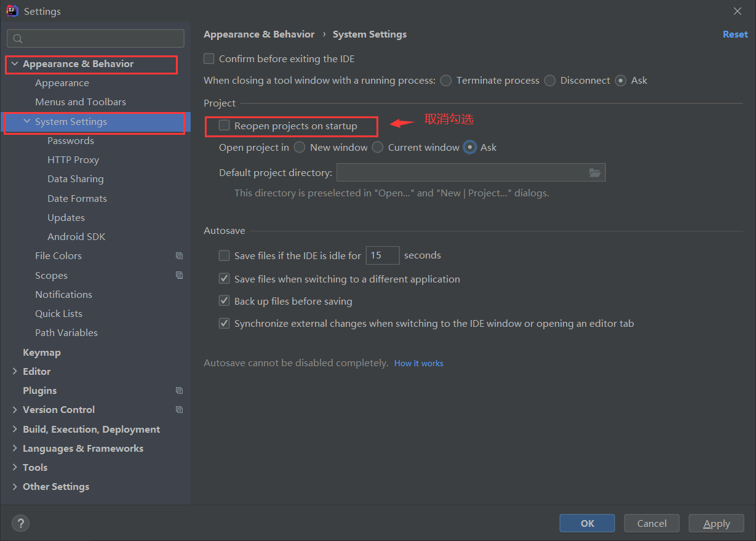Collapse the System Settings node

click(x=27, y=122)
